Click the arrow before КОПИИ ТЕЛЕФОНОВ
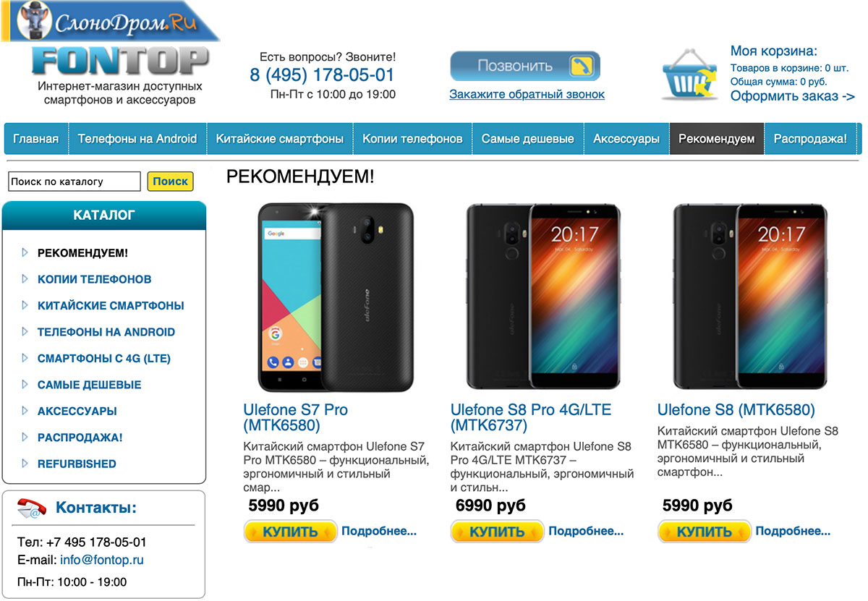Screen dimensions: 868x601 (25, 278)
